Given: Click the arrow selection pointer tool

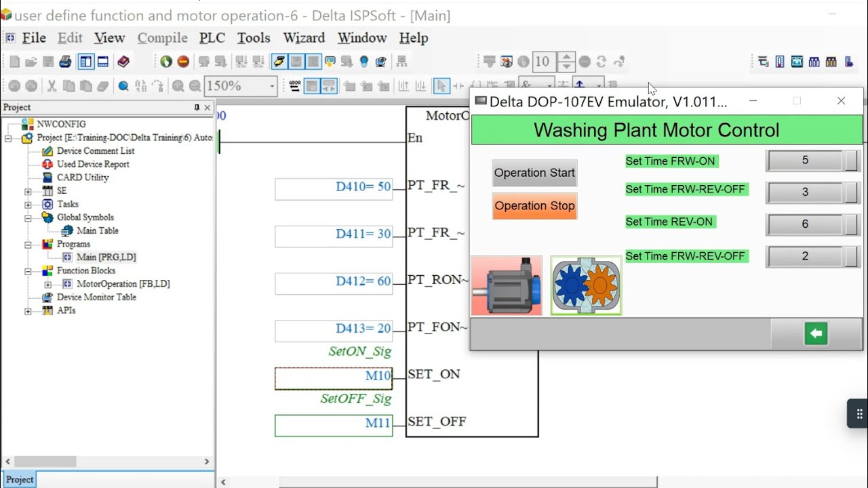Looking at the screenshot, I should (441, 86).
